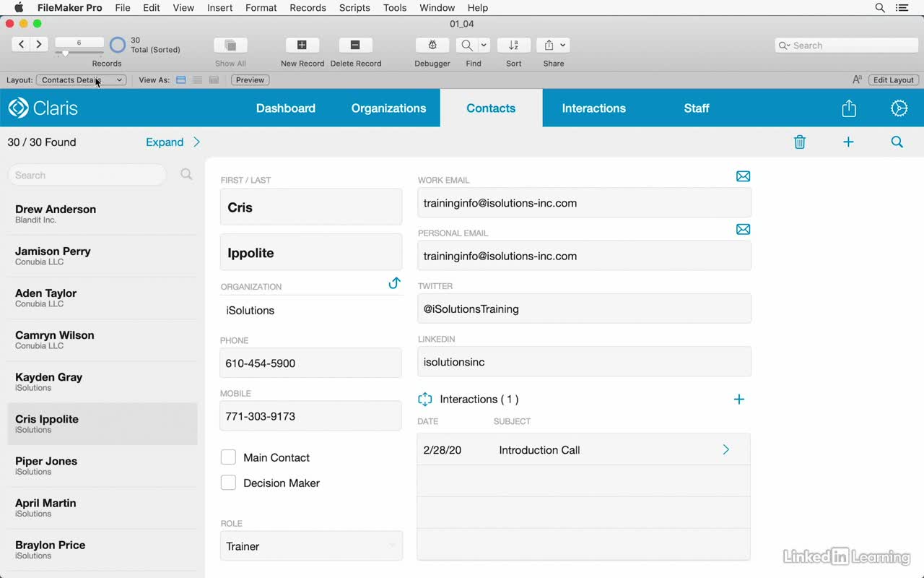Add new interaction plus icon
Image resolution: width=924 pixels, height=578 pixels.
tap(739, 399)
